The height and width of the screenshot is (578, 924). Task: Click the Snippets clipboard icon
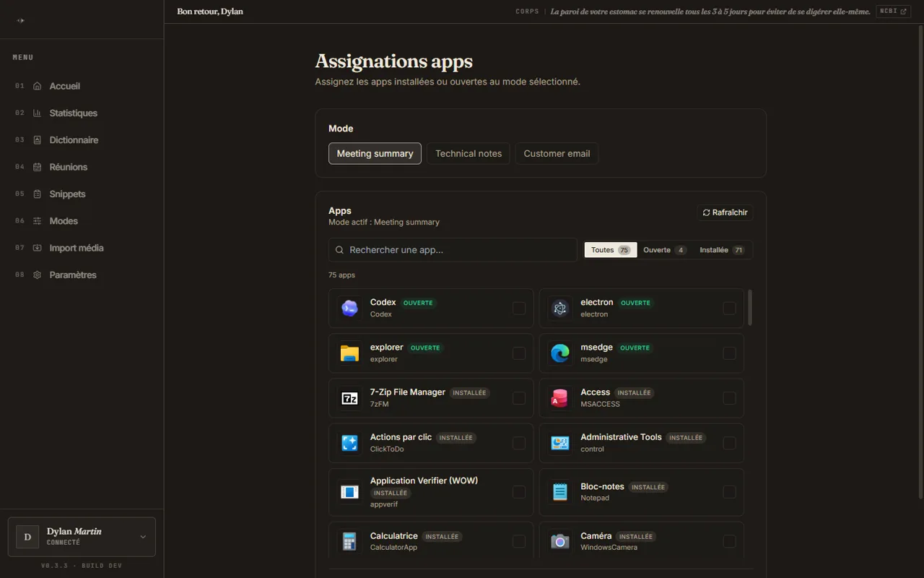pos(38,194)
